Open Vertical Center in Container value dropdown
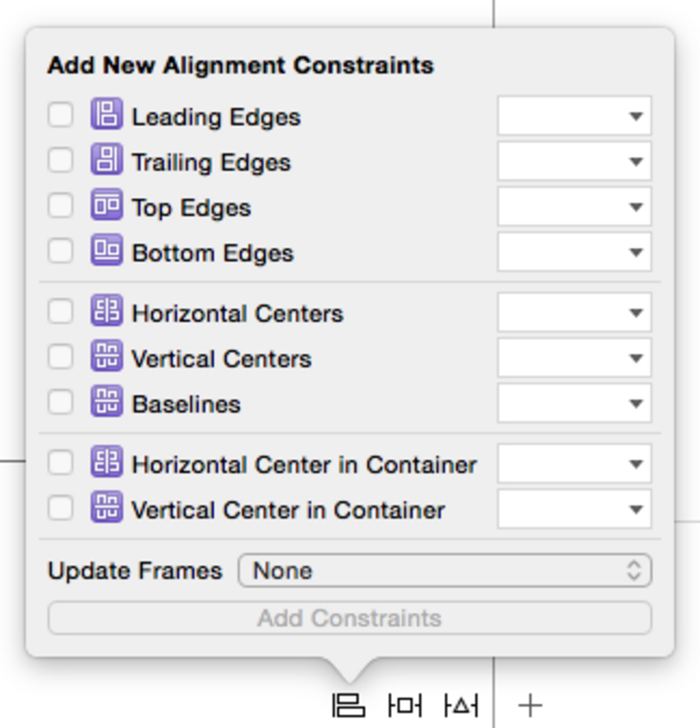The height and width of the screenshot is (728, 700). click(x=636, y=509)
